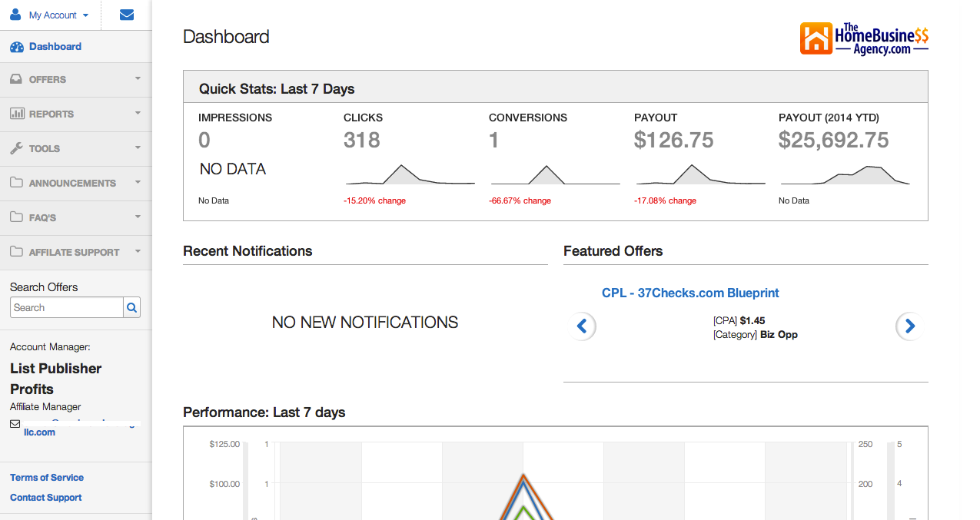The image size is (980, 520).
Task: Click the Recent Notifications heading
Action: click(x=247, y=251)
